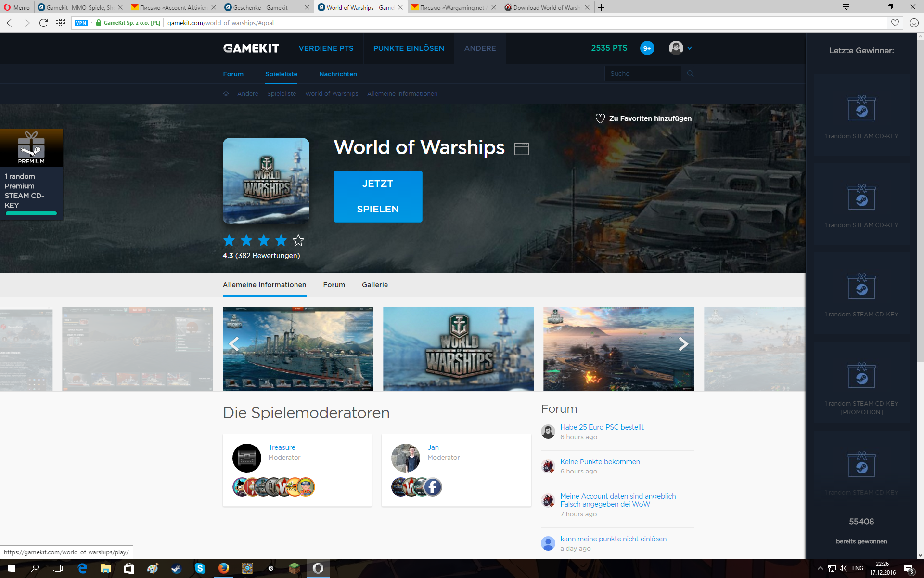The height and width of the screenshot is (578, 924).
Task: Click the search magnifier icon
Action: 690,74
